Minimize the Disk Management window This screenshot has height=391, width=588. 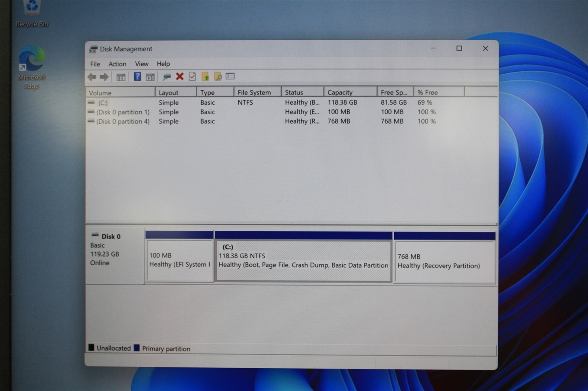tap(434, 48)
